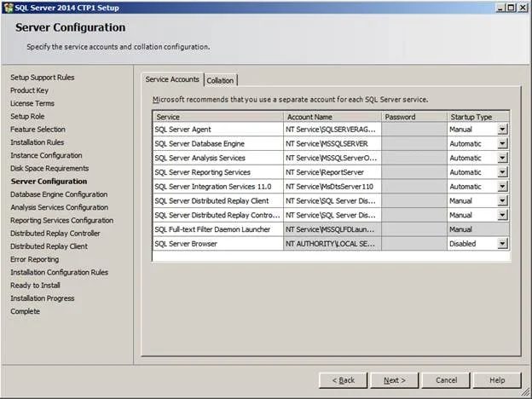Click the SQL Full-text Filter Daemon Launcher cell

point(218,229)
